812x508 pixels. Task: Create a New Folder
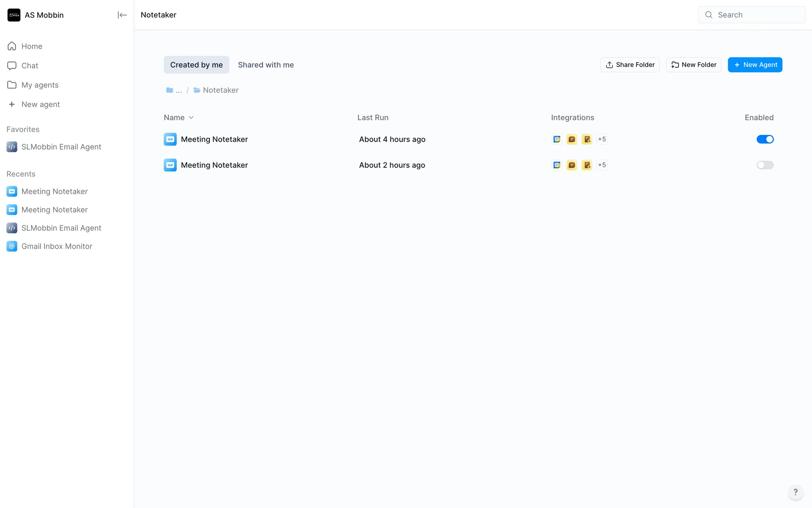click(x=694, y=65)
